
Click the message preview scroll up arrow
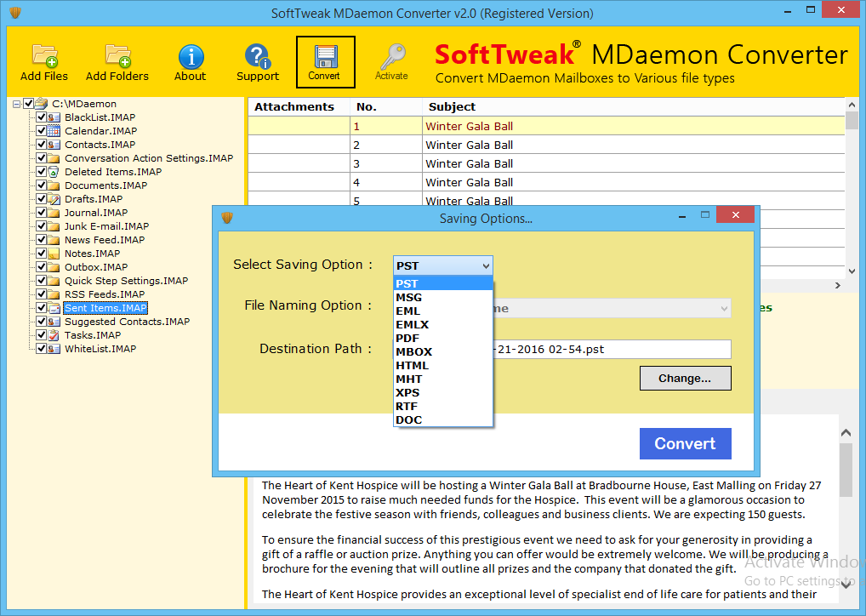846,433
